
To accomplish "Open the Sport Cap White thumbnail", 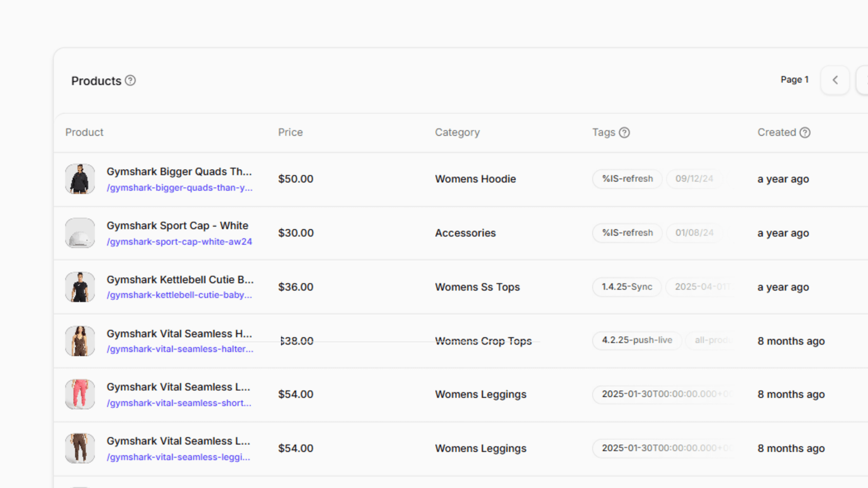I will 80,233.
